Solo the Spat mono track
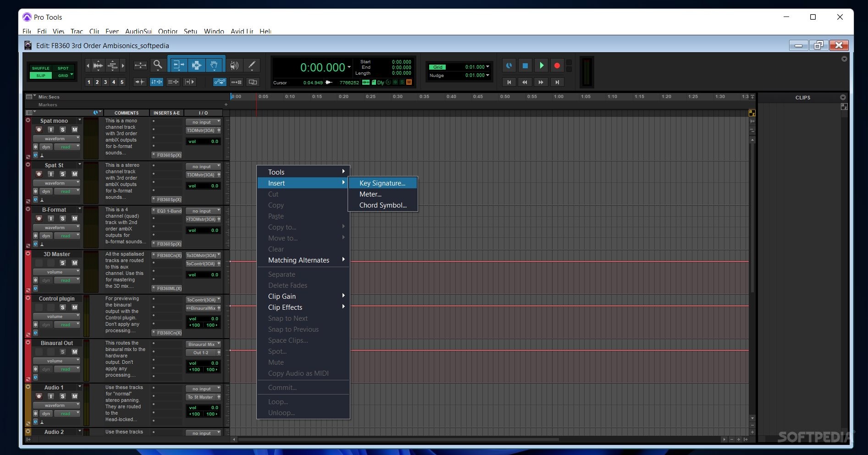Viewport: 868px width, 455px height. (x=63, y=130)
